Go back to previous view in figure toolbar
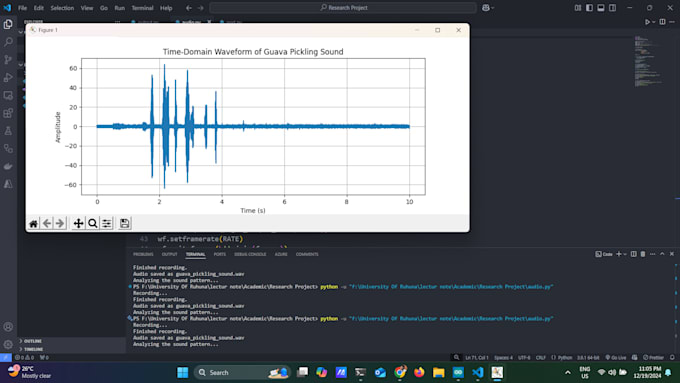680x383 pixels. (47, 223)
